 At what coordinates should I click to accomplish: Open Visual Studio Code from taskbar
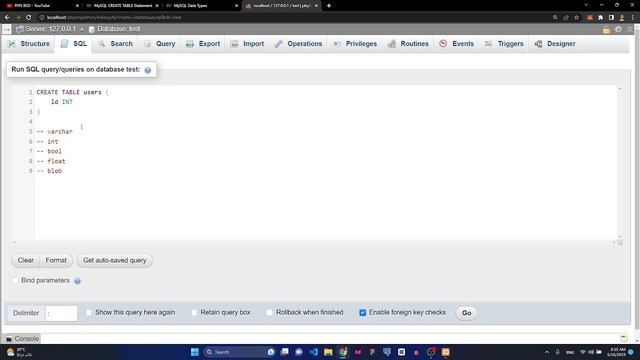pyautogui.click(x=313, y=352)
